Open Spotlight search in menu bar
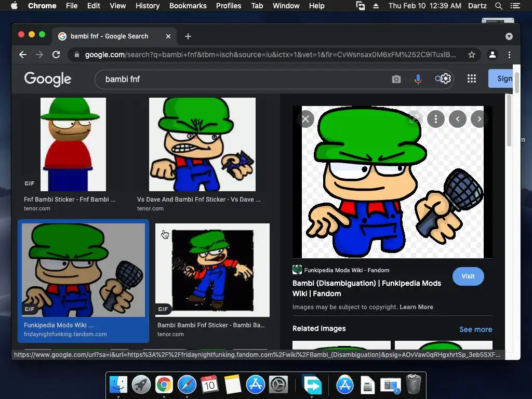The height and width of the screenshot is (399, 532). [x=498, y=6]
